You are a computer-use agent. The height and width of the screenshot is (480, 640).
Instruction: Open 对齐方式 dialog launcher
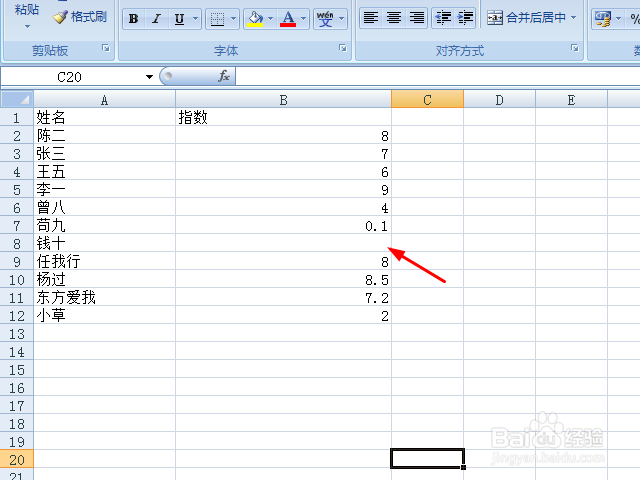(x=575, y=48)
